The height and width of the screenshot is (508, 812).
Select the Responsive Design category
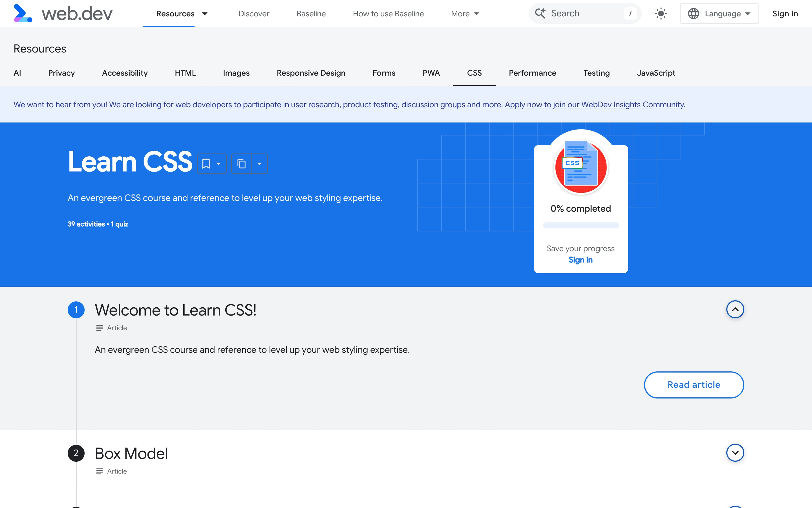coord(311,73)
